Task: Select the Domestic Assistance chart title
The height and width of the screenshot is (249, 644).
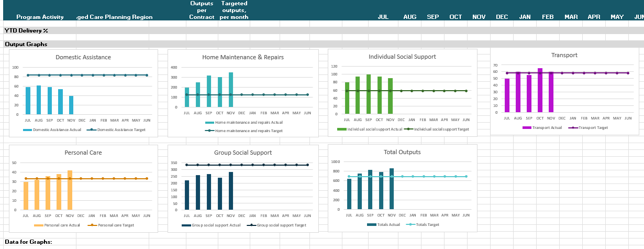Action: pyautogui.click(x=83, y=57)
